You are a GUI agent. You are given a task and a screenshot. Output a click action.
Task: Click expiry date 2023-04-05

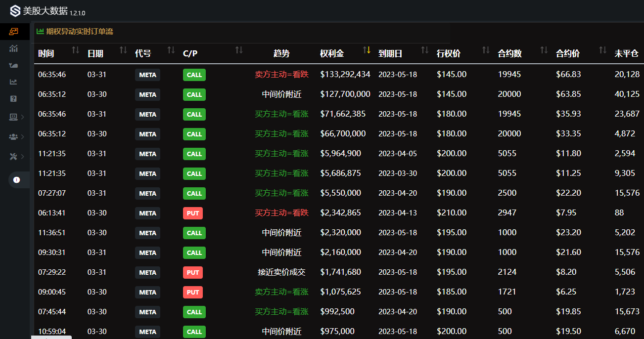tap(398, 154)
